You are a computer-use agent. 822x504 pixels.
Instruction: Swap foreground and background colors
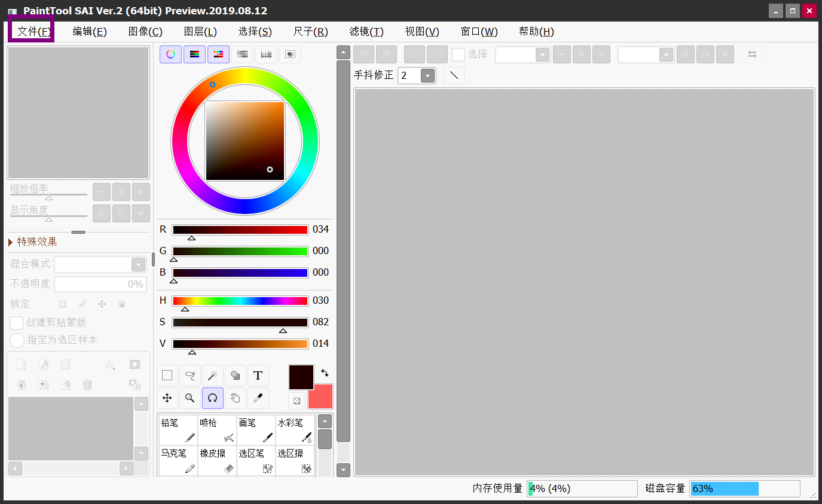pyautogui.click(x=325, y=372)
